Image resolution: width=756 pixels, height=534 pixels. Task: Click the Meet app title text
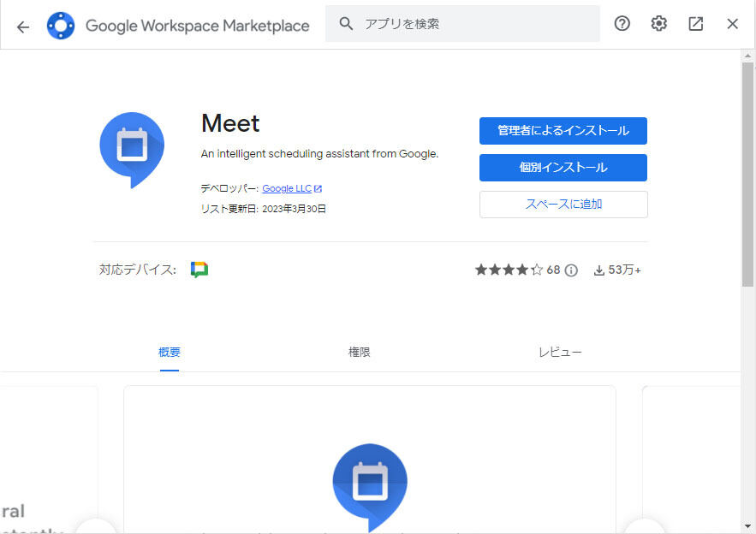tap(230, 123)
